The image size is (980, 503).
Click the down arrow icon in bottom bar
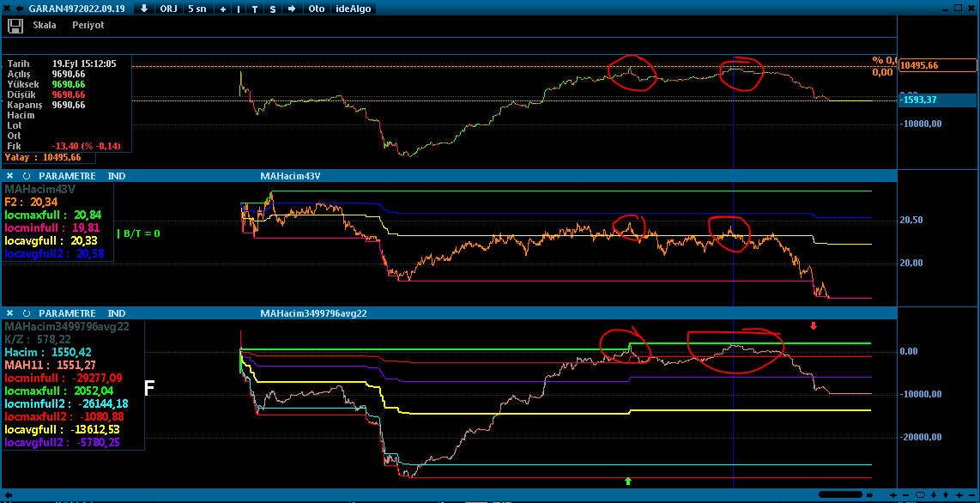pyautogui.click(x=946, y=495)
